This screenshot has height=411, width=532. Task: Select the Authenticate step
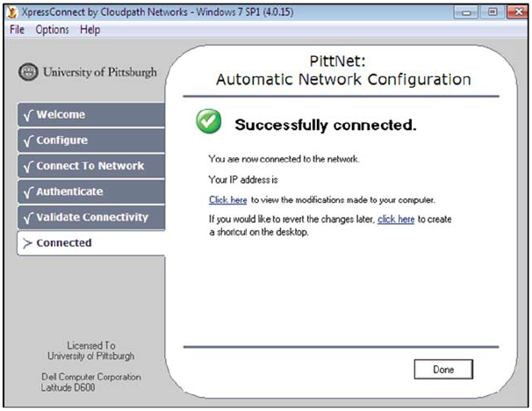[x=91, y=191]
